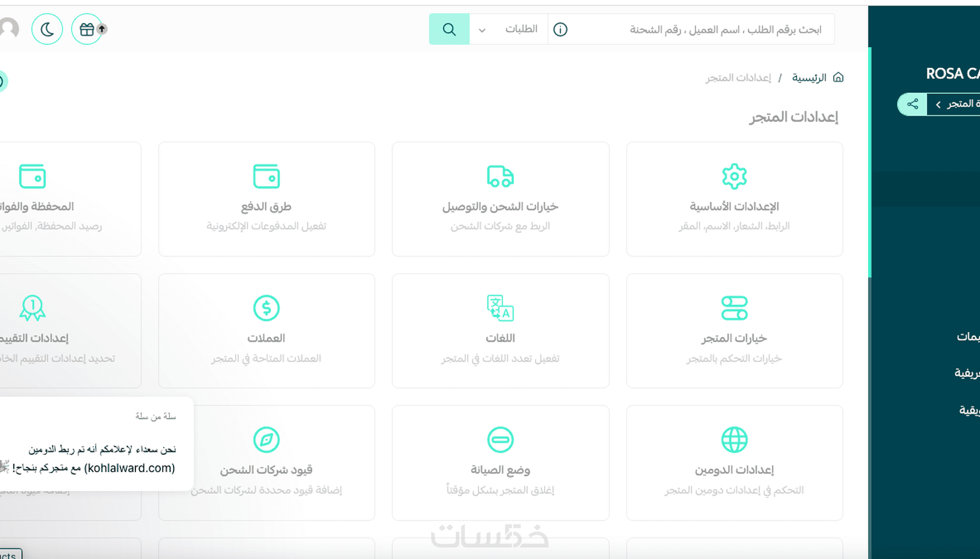Open the user profile avatar
This screenshot has height=559, width=980.
(x=9, y=28)
